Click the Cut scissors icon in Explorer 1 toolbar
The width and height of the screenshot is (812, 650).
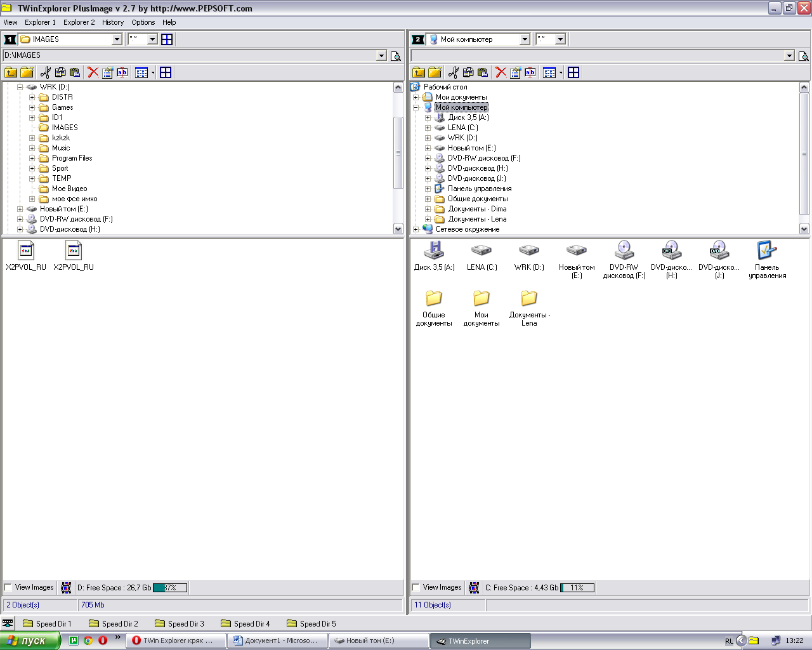click(45, 72)
